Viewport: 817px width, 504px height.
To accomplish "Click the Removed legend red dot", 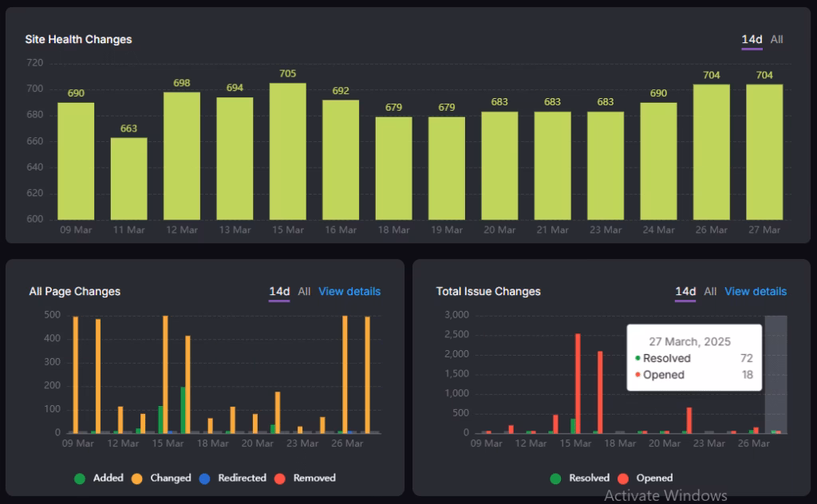I will (280, 478).
